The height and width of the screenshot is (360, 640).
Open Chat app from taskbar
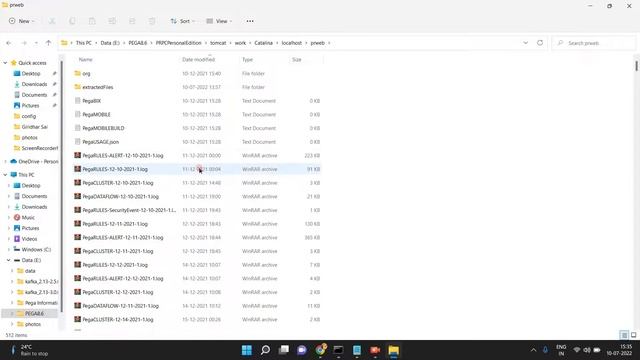pyautogui.click(x=302, y=350)
